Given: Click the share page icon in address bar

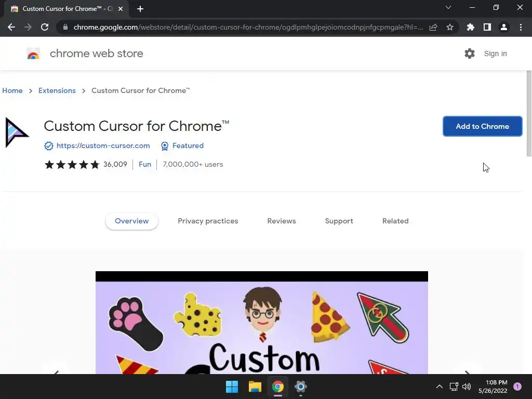Looking at the screenshot, I should (433, 27).
